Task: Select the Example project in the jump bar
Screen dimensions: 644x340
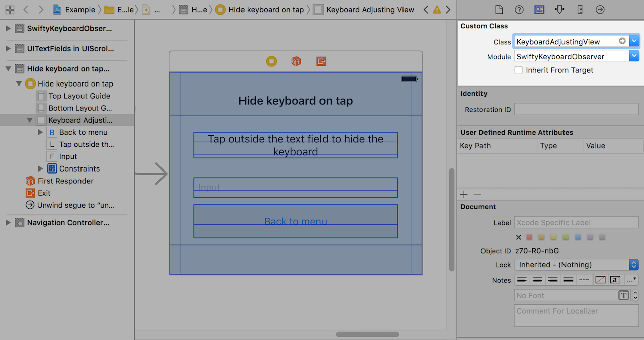Action: tap(74, 10)
